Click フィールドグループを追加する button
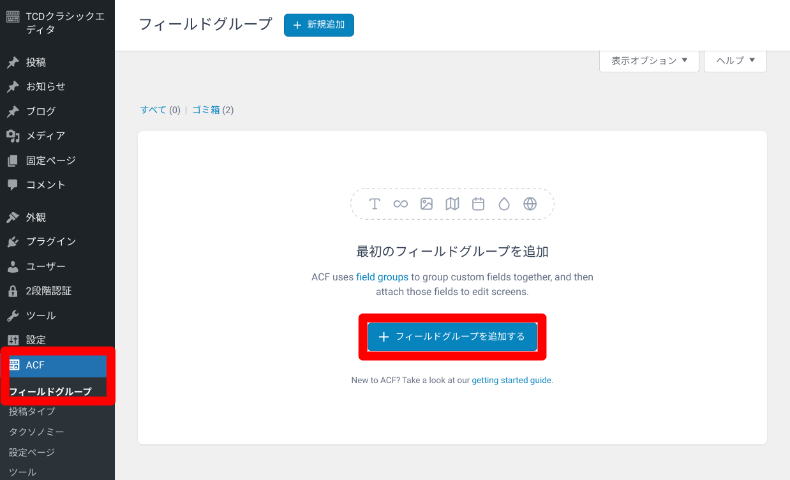Screen dimensions: 790x480 tap(452, 336)
